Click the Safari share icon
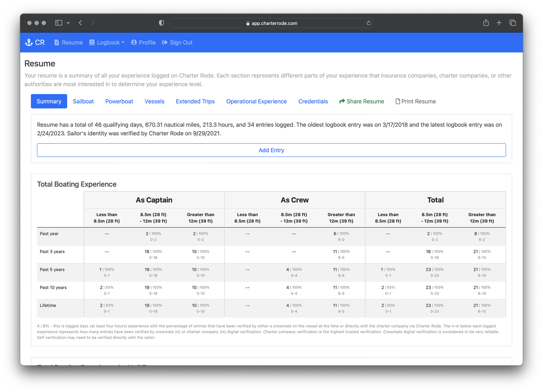Image resolution: width=543 pixels, height=392 pixels. [x=486, y=22]
